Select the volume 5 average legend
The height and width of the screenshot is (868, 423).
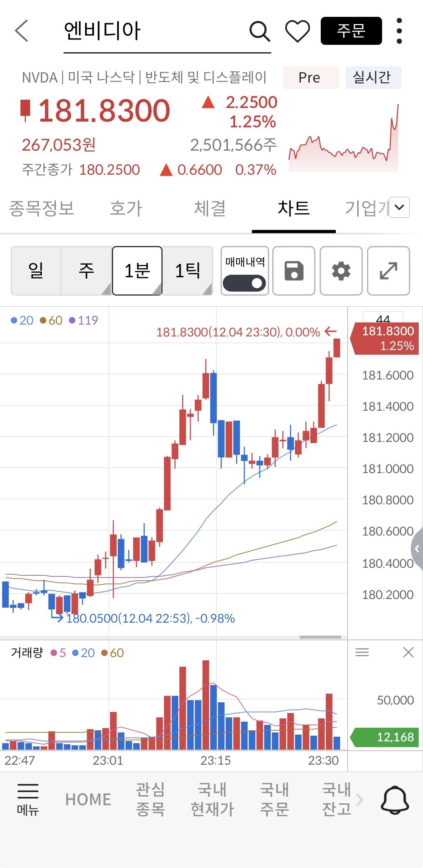coord(58,653)
